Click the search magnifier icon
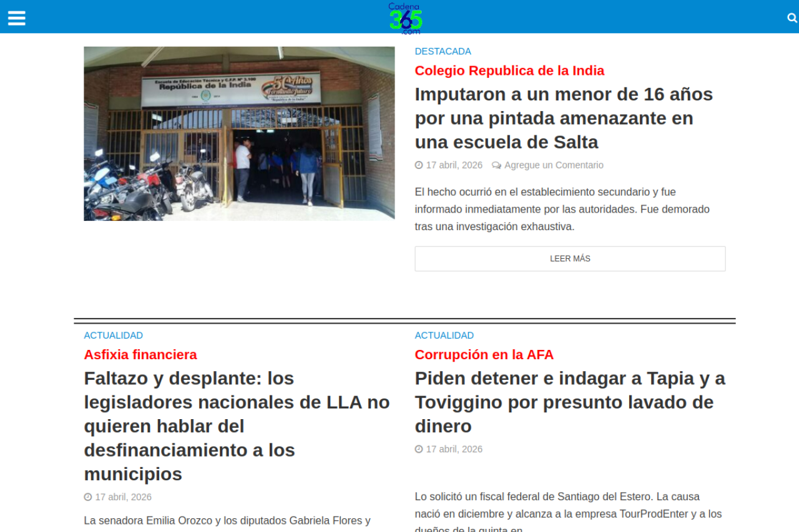Image resolution: width=799 pixels, height=532 pixels. [792, 18]
